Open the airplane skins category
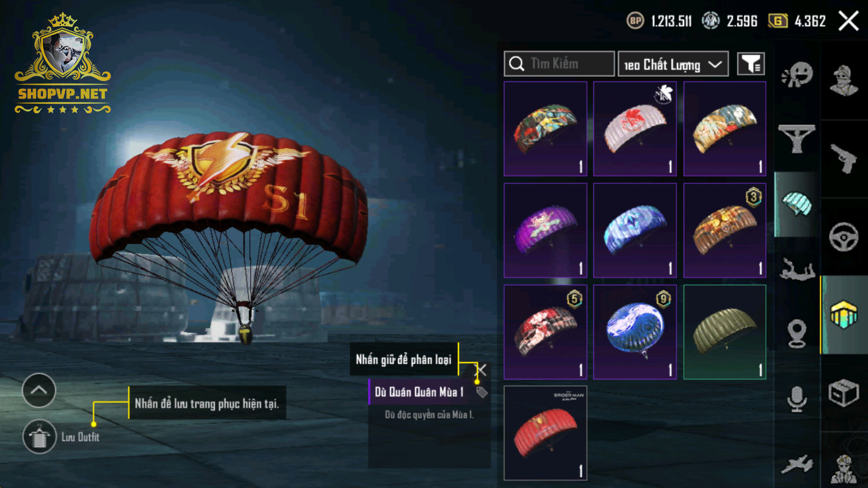Image resolution: width=868 pixels, height=488 pixels. pyautogui.click(x=797, y=465)
